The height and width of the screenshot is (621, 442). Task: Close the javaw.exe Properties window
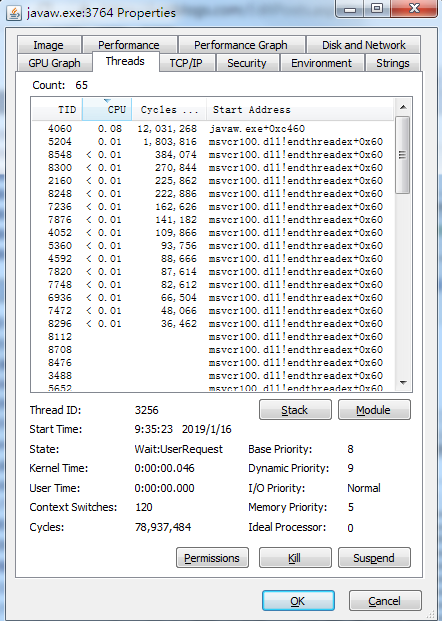pos(414,9)
